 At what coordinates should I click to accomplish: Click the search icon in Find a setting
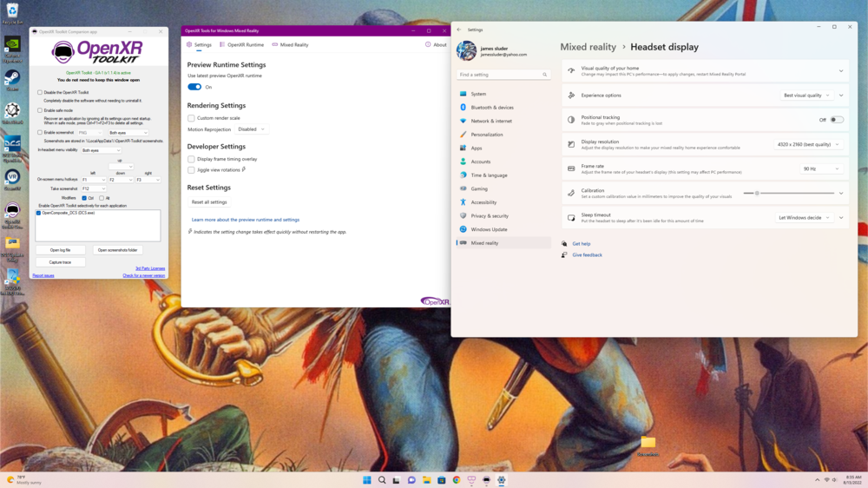click(545, 75)
